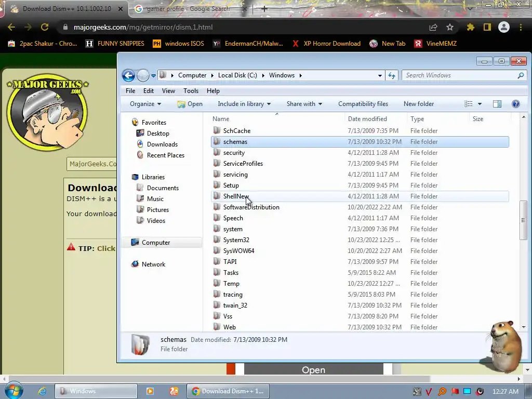
Task: Open the Edit menu
Action: [x=148, y=90]
